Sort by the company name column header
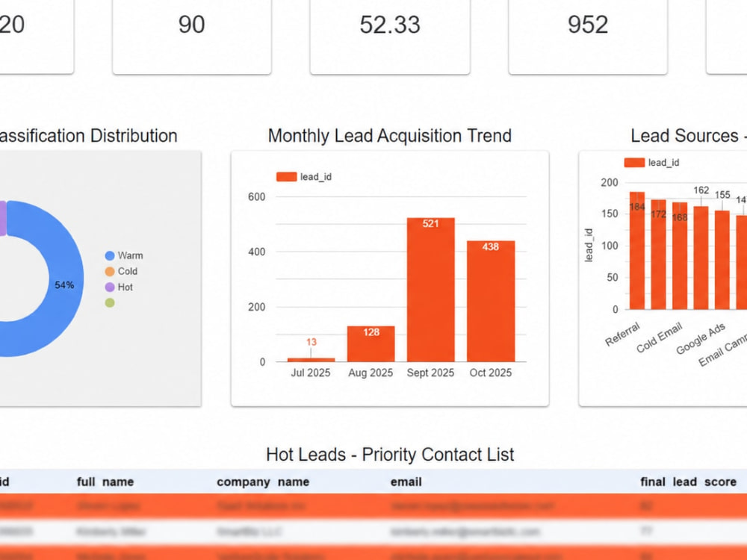This screenshot has height=560, width=747. tap(263, 482)
